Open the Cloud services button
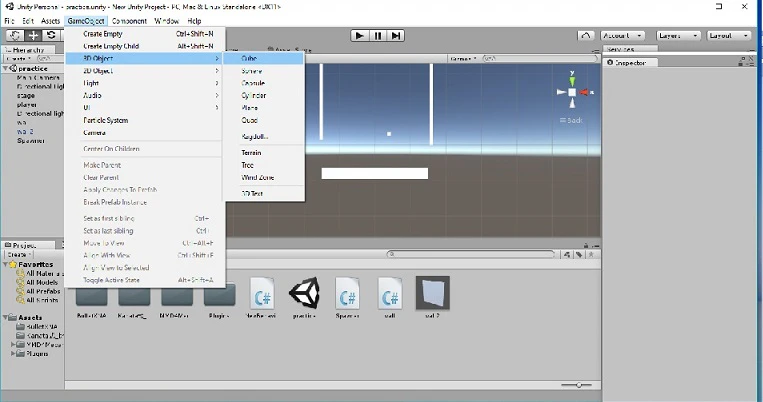Screen dimensions: 763x402 [586, 36]
